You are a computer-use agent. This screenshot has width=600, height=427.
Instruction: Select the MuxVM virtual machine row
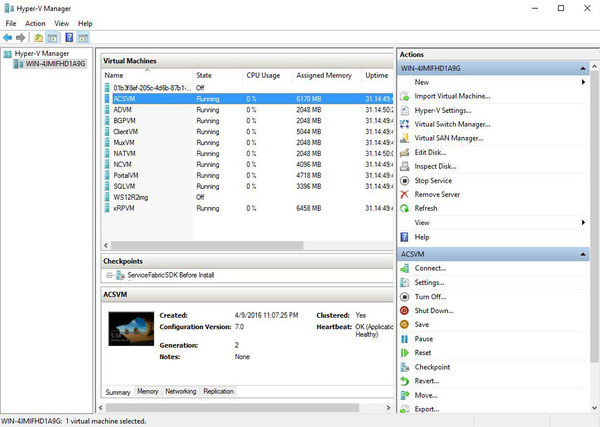click(x=248, y=143)
